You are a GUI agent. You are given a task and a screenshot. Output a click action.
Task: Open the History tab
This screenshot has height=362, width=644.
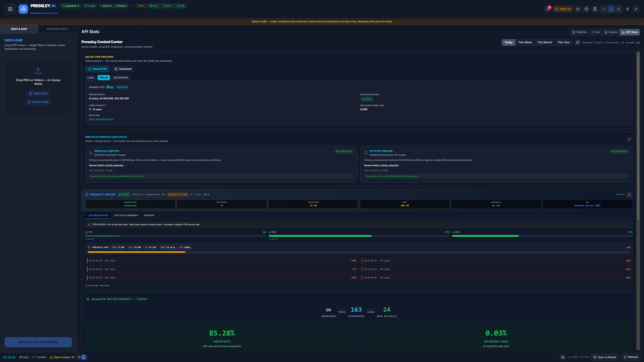[x=149, y=215]
